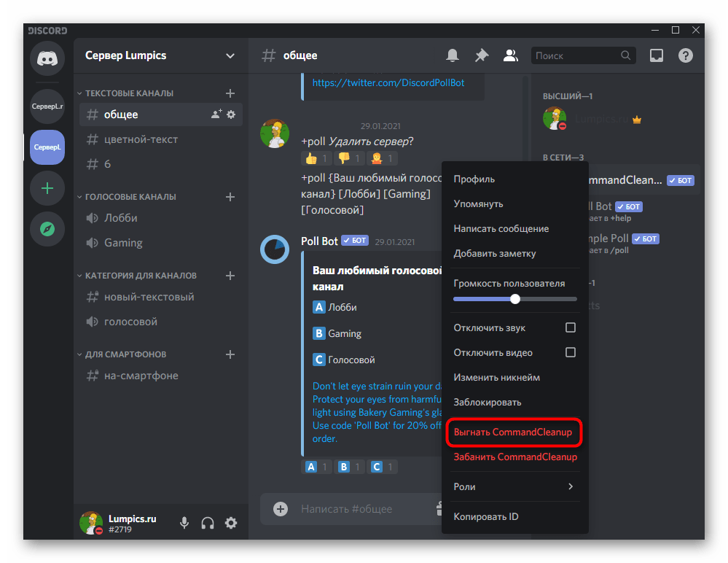Viewport: 728px width, 563px height.
Task: Toggle member list icon in header
Action: click(510, 55)
